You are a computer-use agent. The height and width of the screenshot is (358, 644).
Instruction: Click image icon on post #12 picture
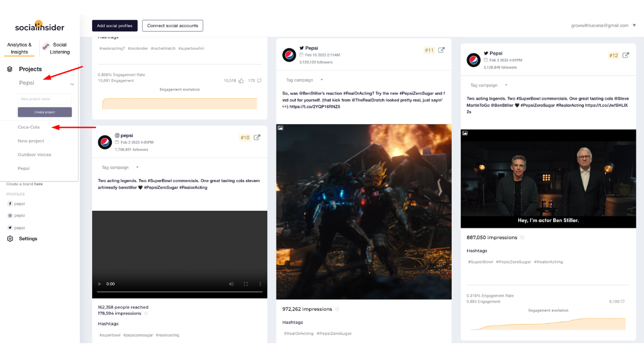tap(465, 133)
